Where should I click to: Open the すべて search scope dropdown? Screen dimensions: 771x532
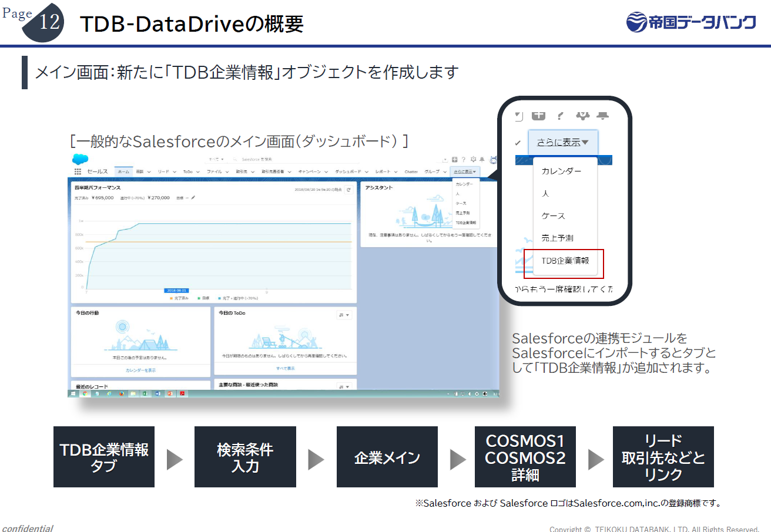216,159
